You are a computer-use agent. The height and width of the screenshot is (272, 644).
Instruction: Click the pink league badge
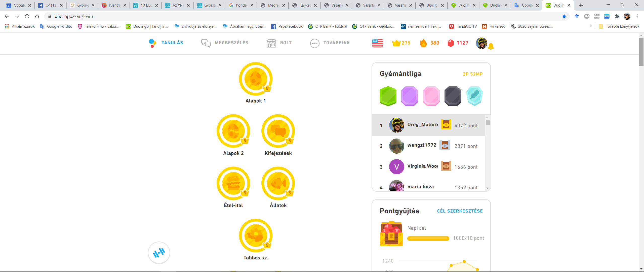(431, 96)
